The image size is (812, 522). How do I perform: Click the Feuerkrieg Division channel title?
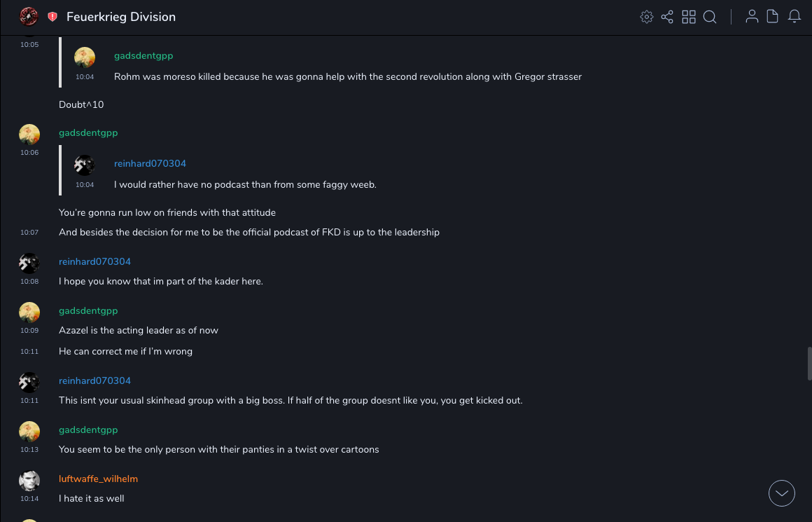[121, 17]
